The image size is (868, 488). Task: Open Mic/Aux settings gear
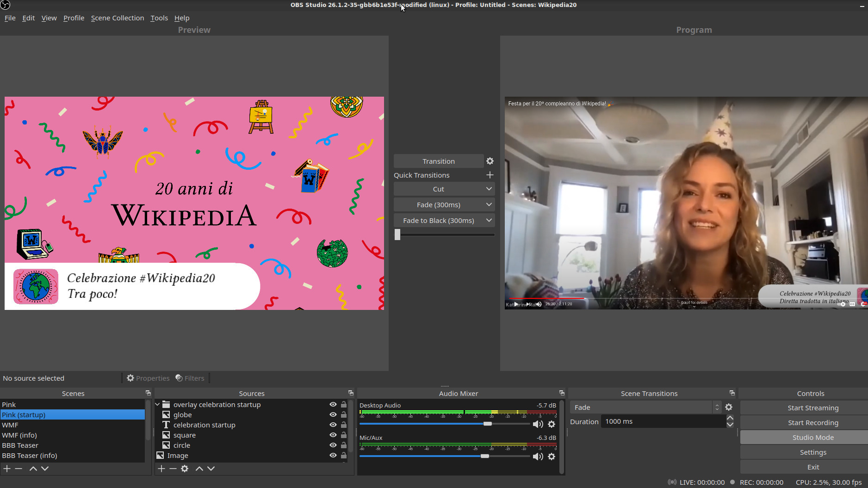[x=552, y=457]
